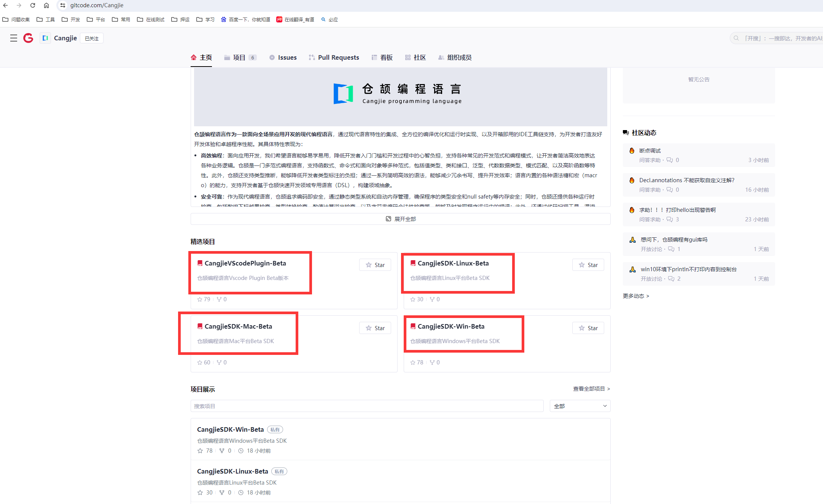
Task: Open the Issues tab
Action: [283, 57]
